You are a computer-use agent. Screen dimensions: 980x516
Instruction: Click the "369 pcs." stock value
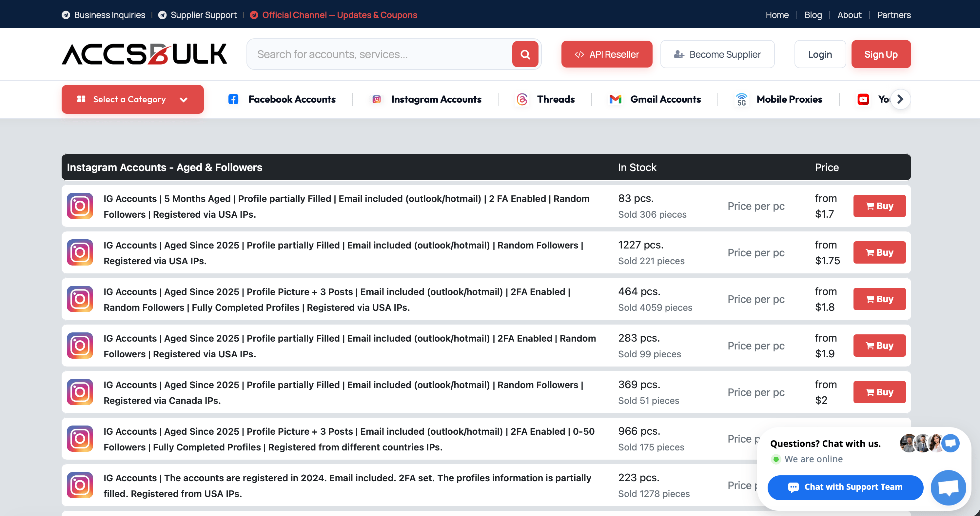(639, 384)
